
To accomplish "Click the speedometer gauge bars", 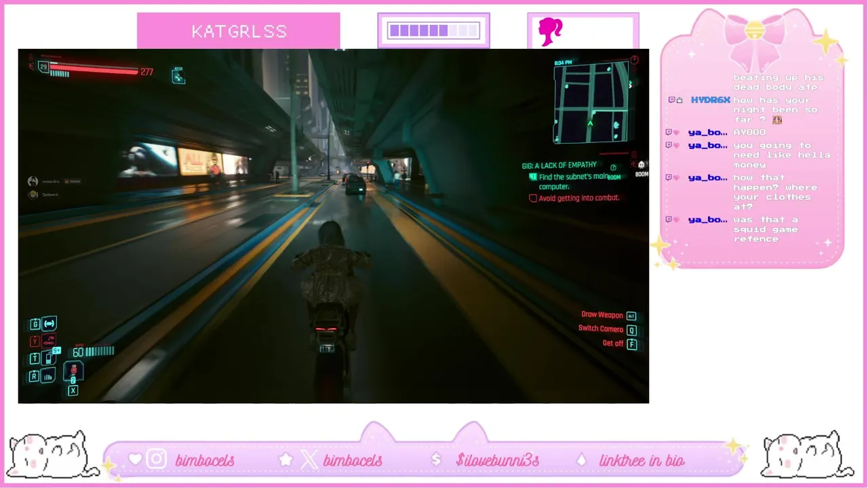I will click(x=100, y=351).
